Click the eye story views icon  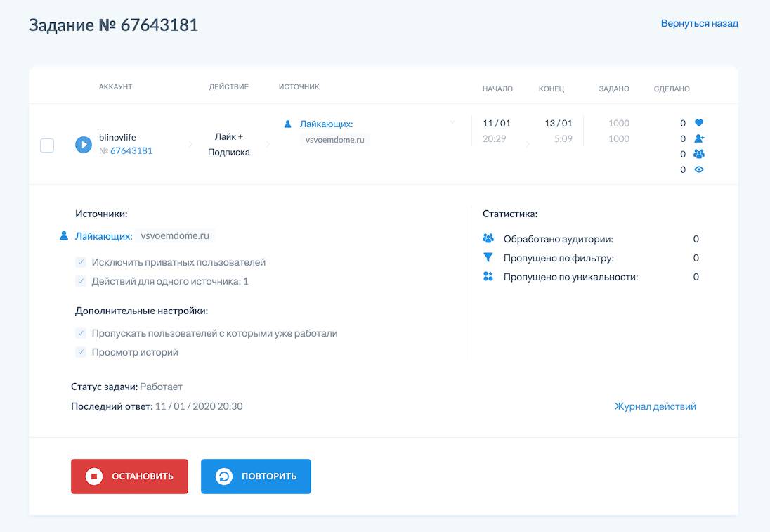pyautogui.click(x=698, y=169)
